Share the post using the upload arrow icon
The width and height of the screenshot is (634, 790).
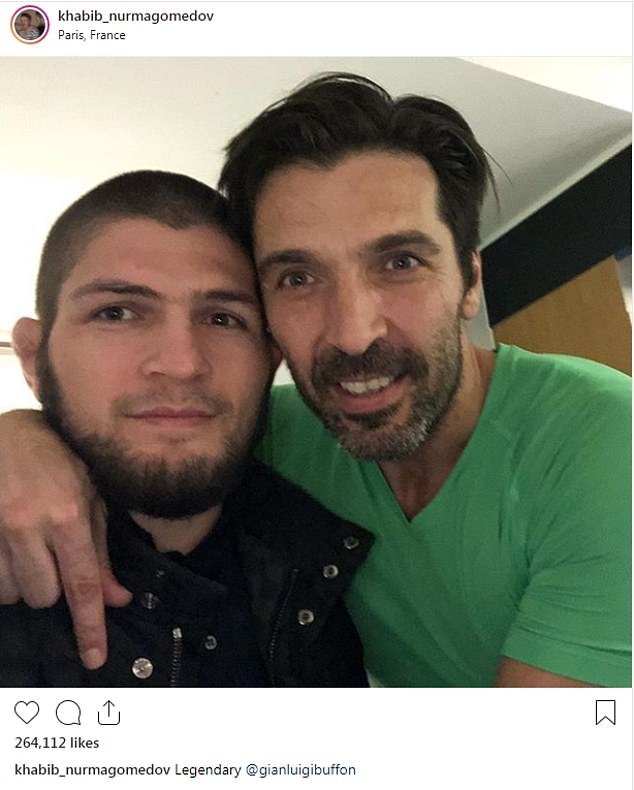click(x=109, y=712)
